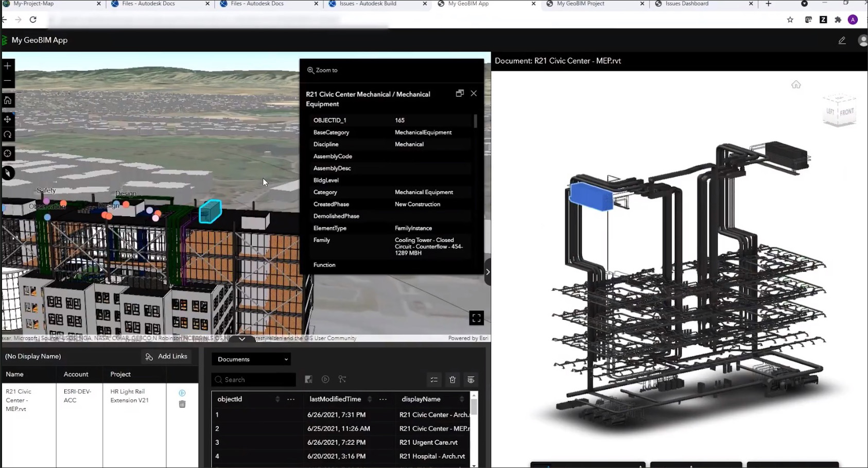Select row dated 6/25/2021, 11:26 AM
The width and height of the screenshot is (868, 468).
[341, 428]
